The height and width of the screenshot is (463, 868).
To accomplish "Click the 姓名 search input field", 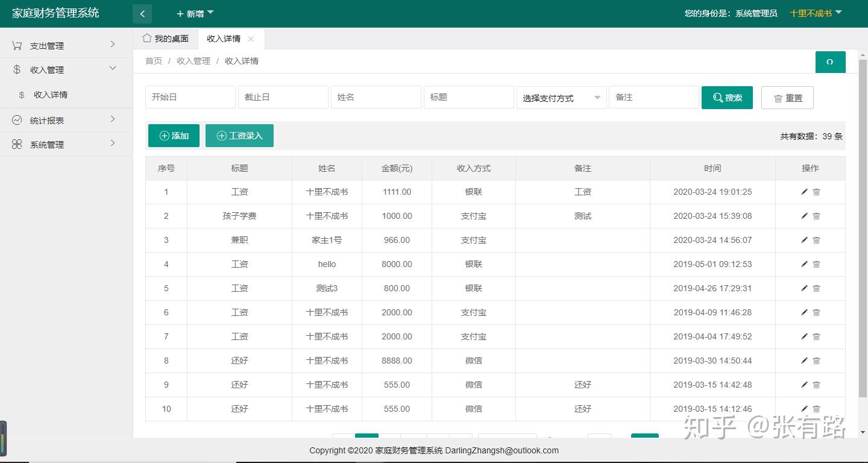I will 376,97.
